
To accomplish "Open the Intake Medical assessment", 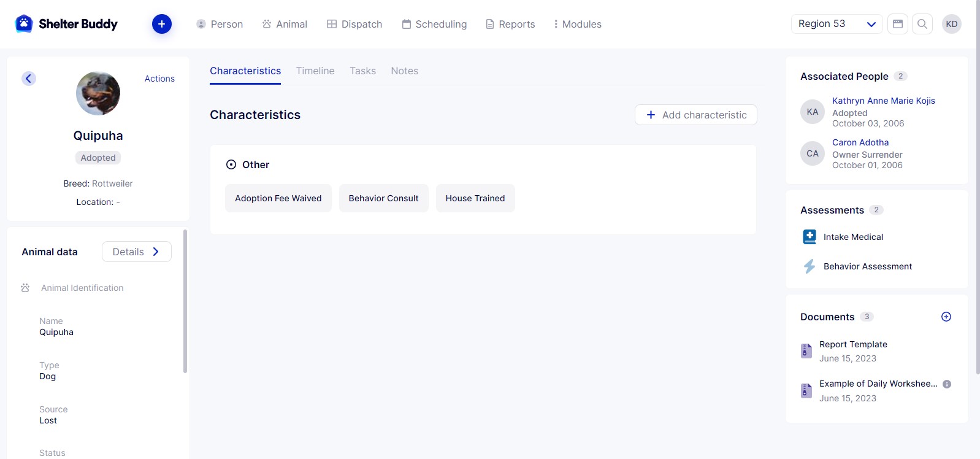I will [854, 237].
